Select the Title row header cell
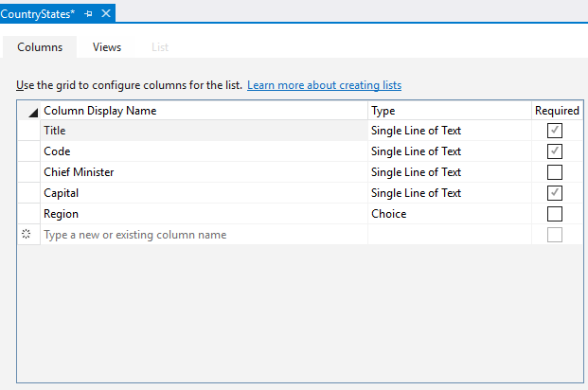This screenshot has height=390, width=588. coord(28,131)
